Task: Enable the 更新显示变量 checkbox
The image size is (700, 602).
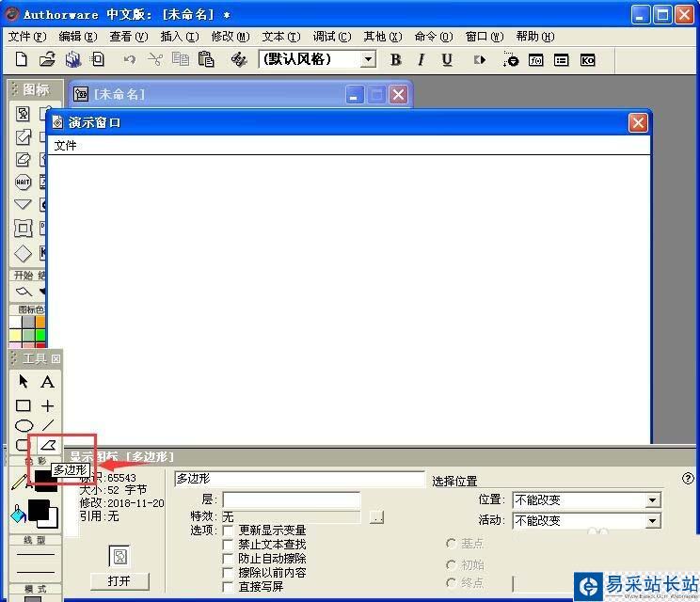Action: [x=228, y=531]
